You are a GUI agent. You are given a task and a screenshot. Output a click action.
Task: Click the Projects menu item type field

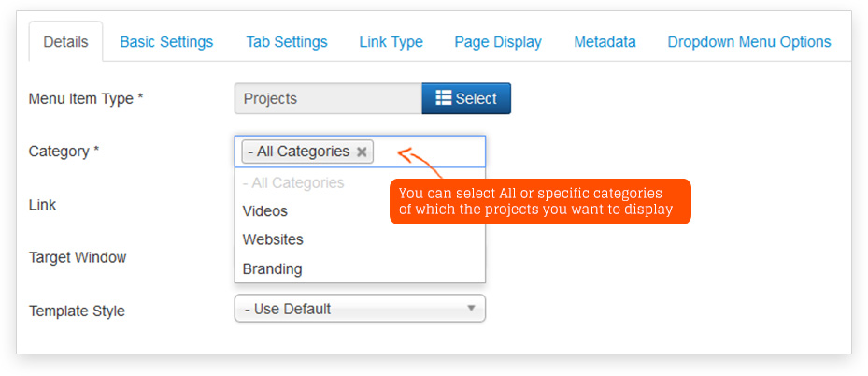(327, 98)
